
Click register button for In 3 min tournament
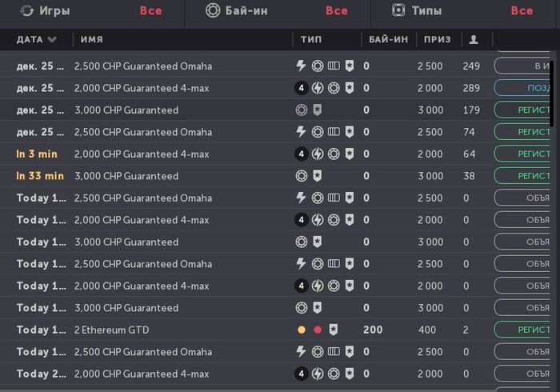[524, 154]
